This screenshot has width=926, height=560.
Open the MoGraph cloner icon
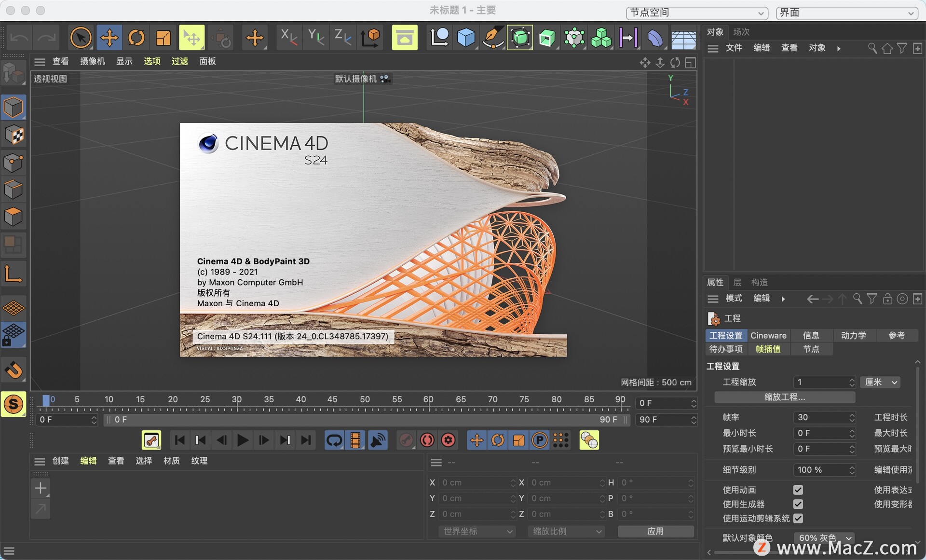pos(601,38)
